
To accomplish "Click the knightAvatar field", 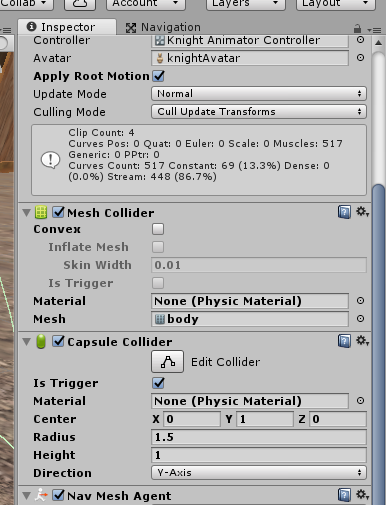I will (x=250, y=58).
